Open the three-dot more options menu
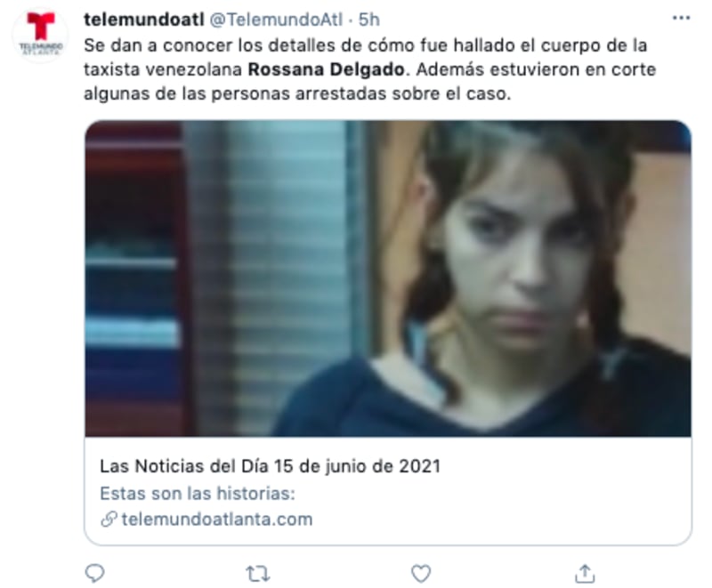 pyautogui.click(x=681, y=18)
